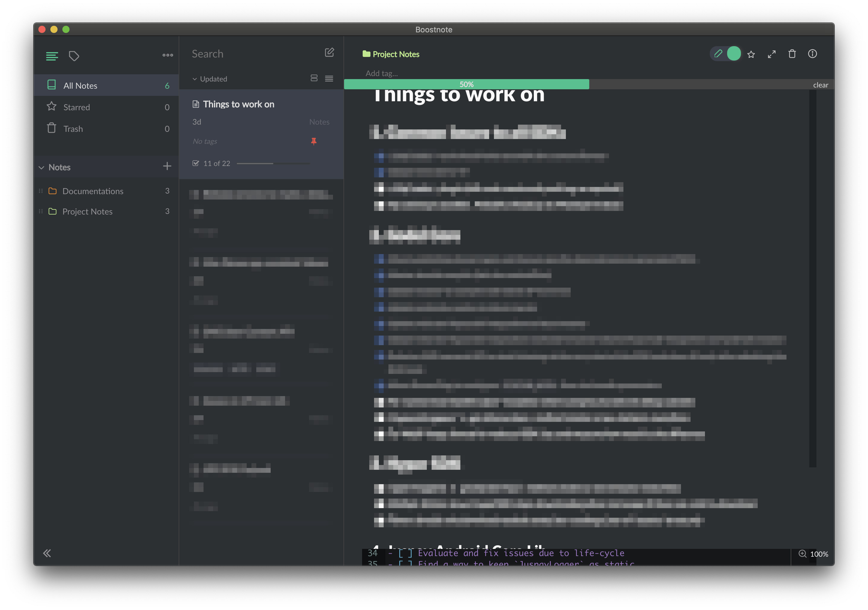Click the green 50% progress bar
The image size is (868, 610).
tap(466, 84)
